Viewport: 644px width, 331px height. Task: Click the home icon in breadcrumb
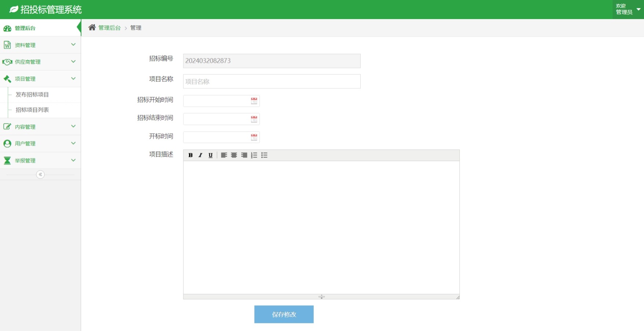(92, 27)
